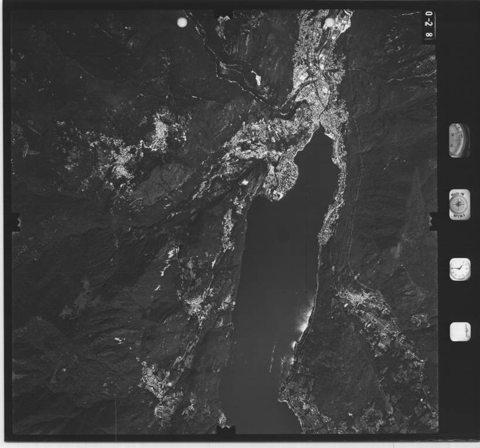Click the altimeter dial in the right margin
480x448 pixels.
[459, 141]
